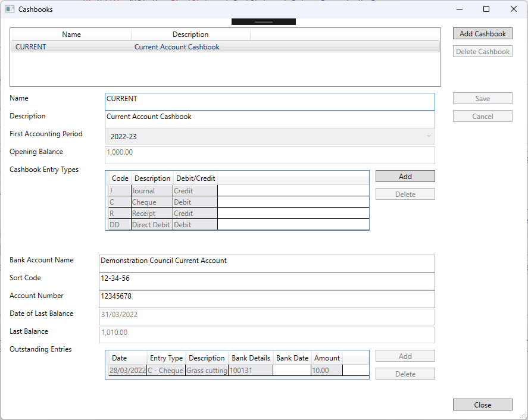The image size is (528, 420).
Task: Select the 'Receipt' description cell
Action: point(152,214)
